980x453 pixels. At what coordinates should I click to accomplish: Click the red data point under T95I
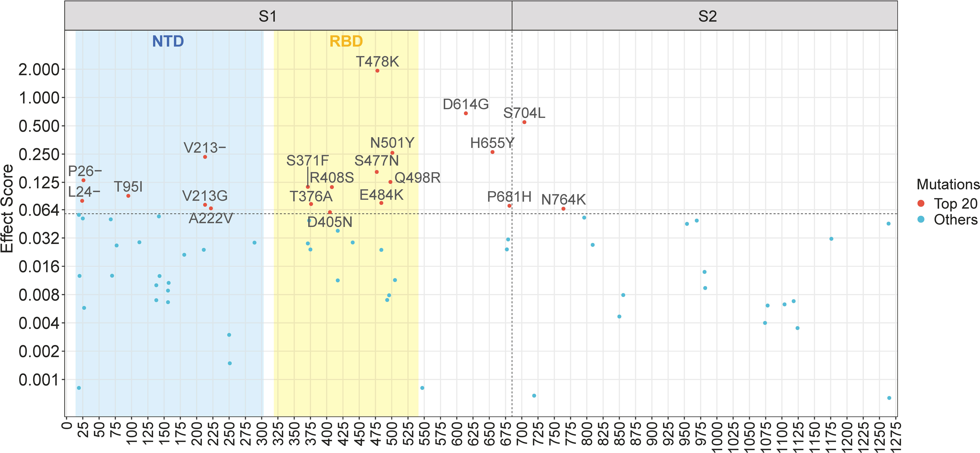point(128,196)
